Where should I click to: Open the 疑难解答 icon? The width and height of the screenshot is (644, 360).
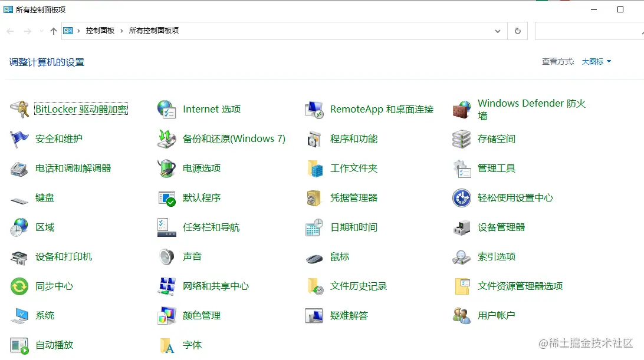pyautogui.click(x=314, y=316)
